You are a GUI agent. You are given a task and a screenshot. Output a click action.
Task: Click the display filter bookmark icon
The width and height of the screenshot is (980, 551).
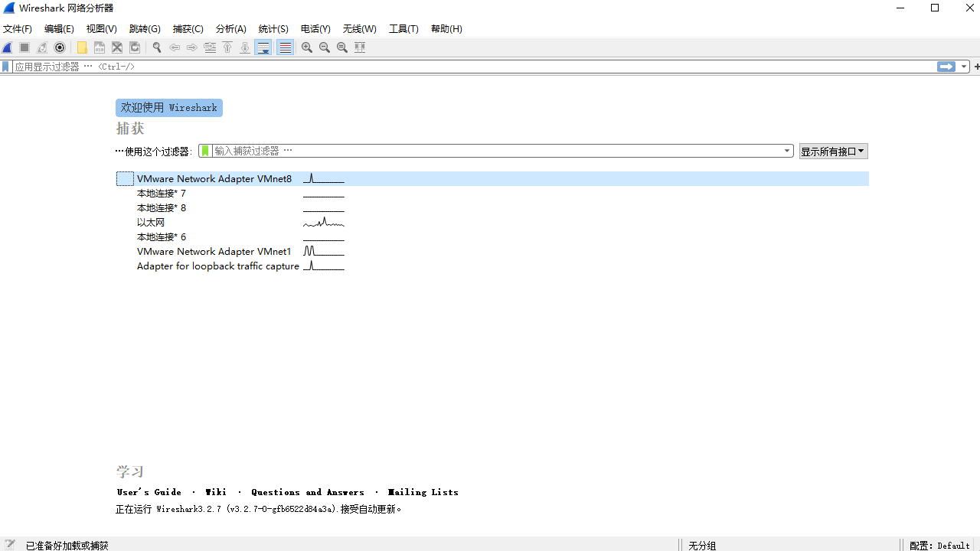click(x=6, y=67)
